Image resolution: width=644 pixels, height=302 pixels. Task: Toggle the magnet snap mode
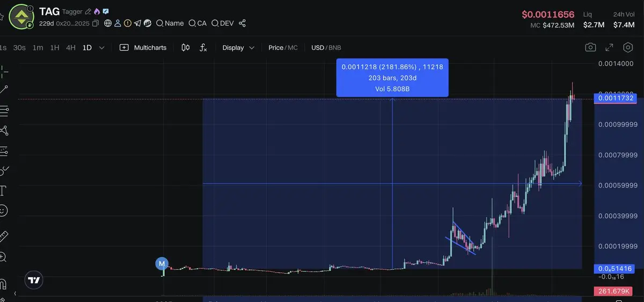(x=3, y=284)
